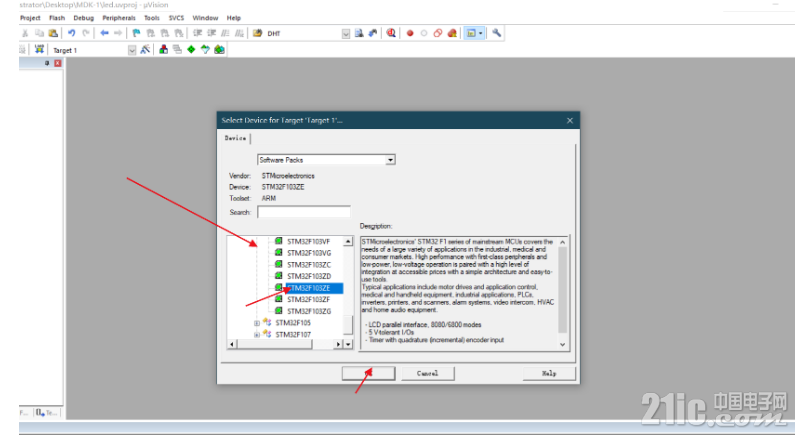Click the Indent selection icon

click(198, 33)
